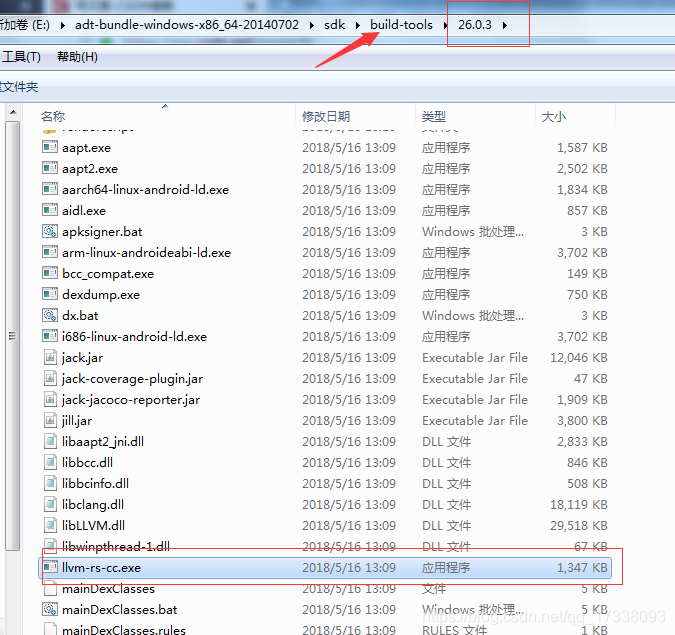Click DLL 文件 type of libbcc.dll

tap(446, 462)
